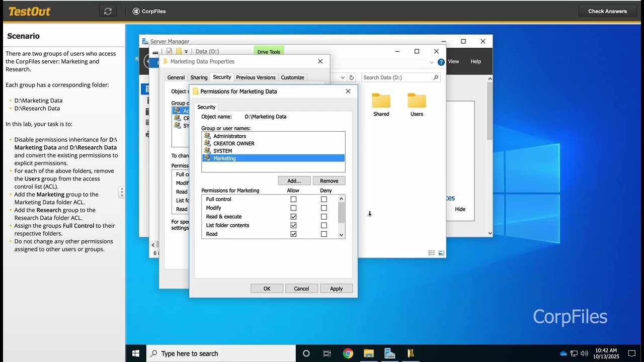The width and height of the screenshot is (644, 362).
Task: Click the volume speaker icon in system tray
Action: pos(584,353)
